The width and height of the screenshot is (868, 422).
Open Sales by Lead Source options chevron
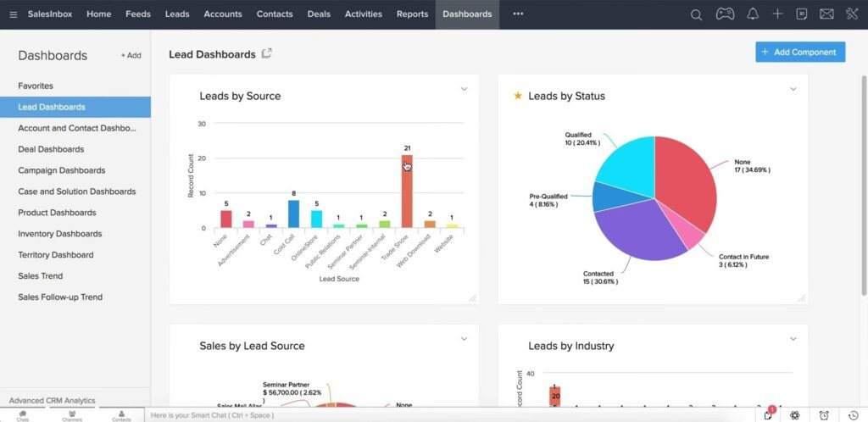click(x=464, y=339)
